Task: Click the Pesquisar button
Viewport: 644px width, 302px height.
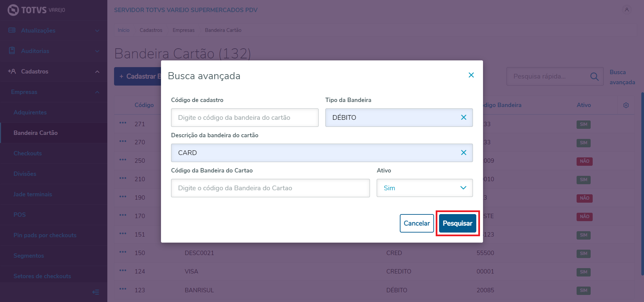Action: click(457, 223)
